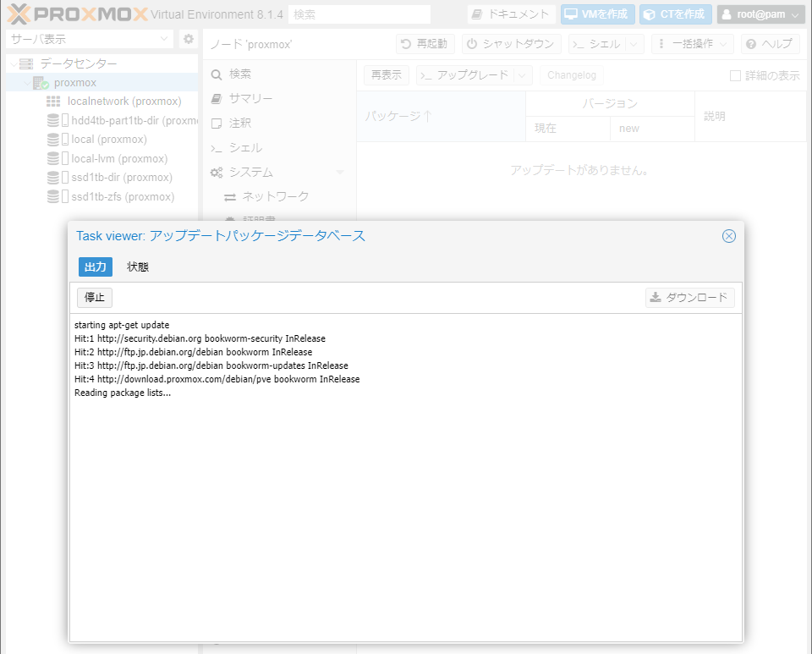Click the book icon next to サマリー
Screen dimensions: 812x654
point(217,98)
